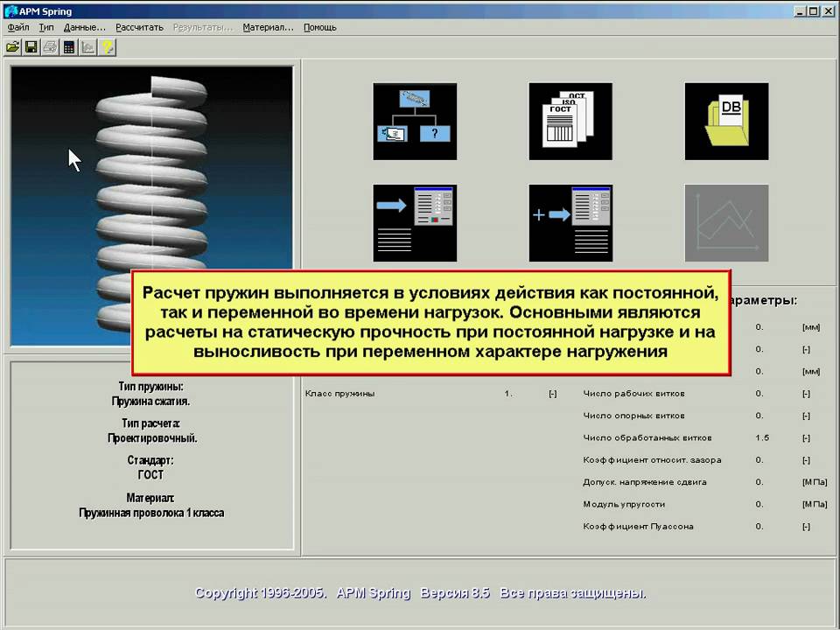Click the ГОСТ standard text in info panel
The height and width of the screenshot is (630, 840).
150,474
